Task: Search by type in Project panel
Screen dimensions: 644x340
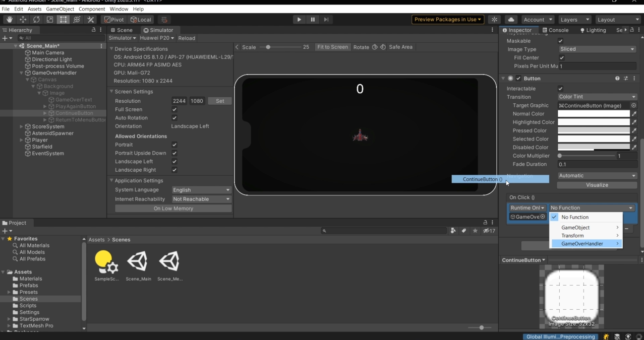Action: point(453,231)
